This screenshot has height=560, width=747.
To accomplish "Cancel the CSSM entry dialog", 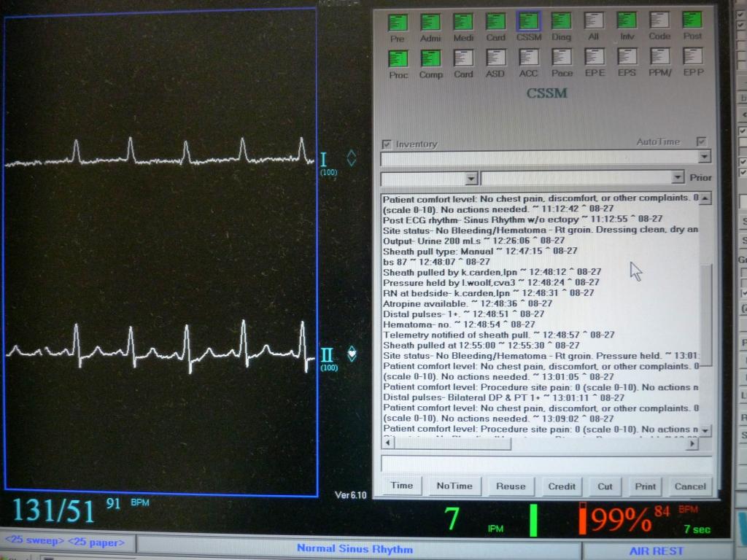I will click(690, 486).
